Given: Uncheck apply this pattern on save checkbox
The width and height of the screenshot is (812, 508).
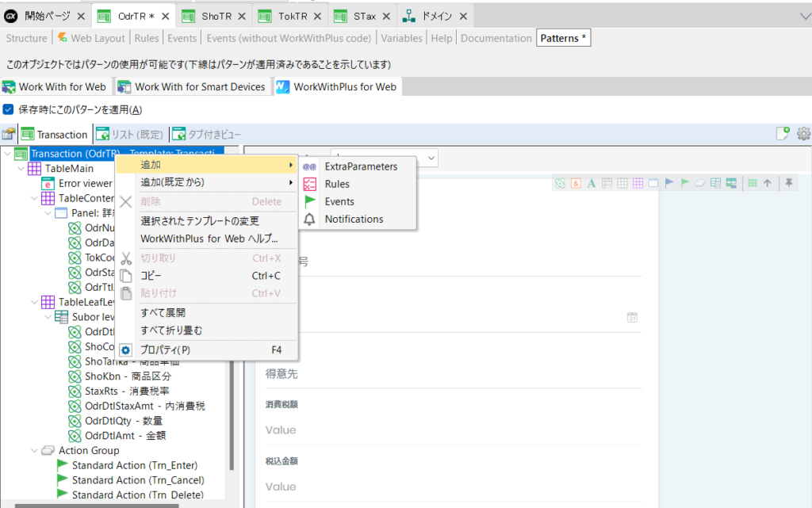Looking at the screenshot, I should (9, 110).
